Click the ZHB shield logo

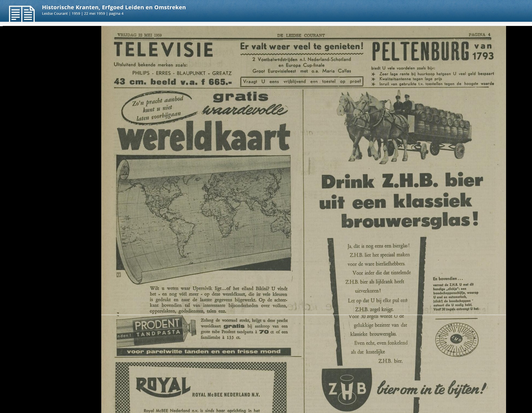tap(347, 390)
